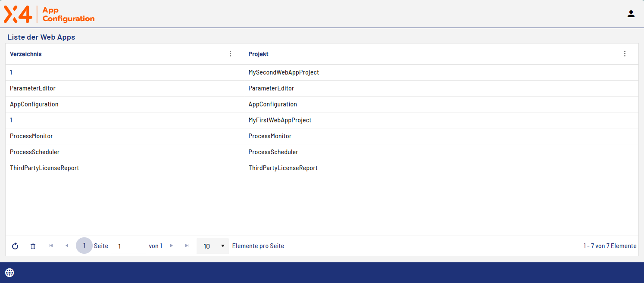This screenshot has width=644, height=283.
Task: Go to next page arrow icon
Action: coord(172,246)
